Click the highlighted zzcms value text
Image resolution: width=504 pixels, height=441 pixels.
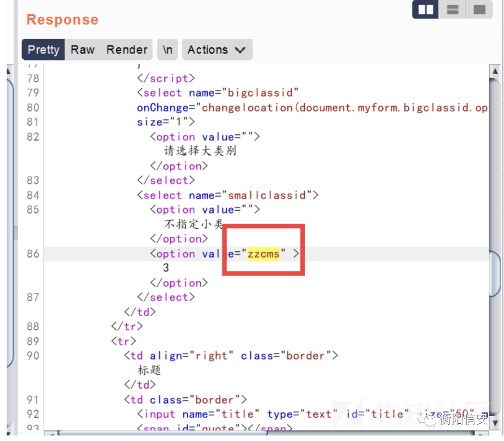coord(263,254)
